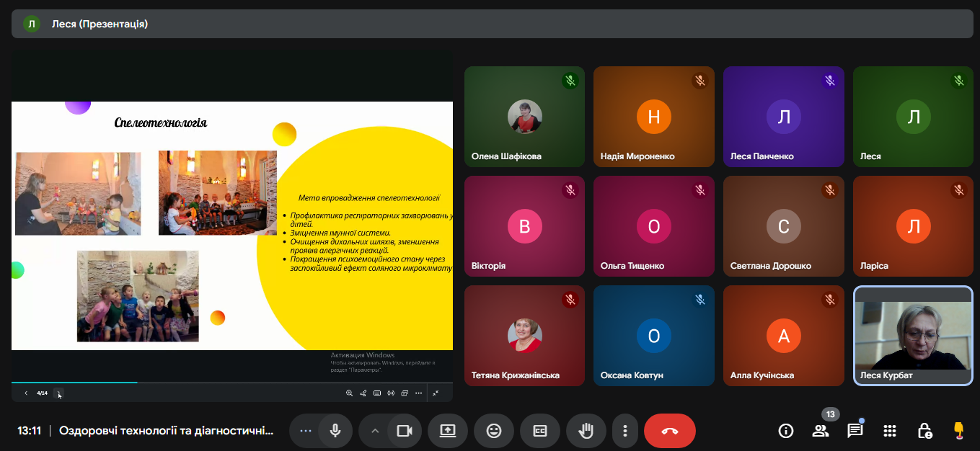Image resolution: width=980 pixels, height=451 pixels.
Task: Open the chat messages panel
Action: tap(855, 431)
